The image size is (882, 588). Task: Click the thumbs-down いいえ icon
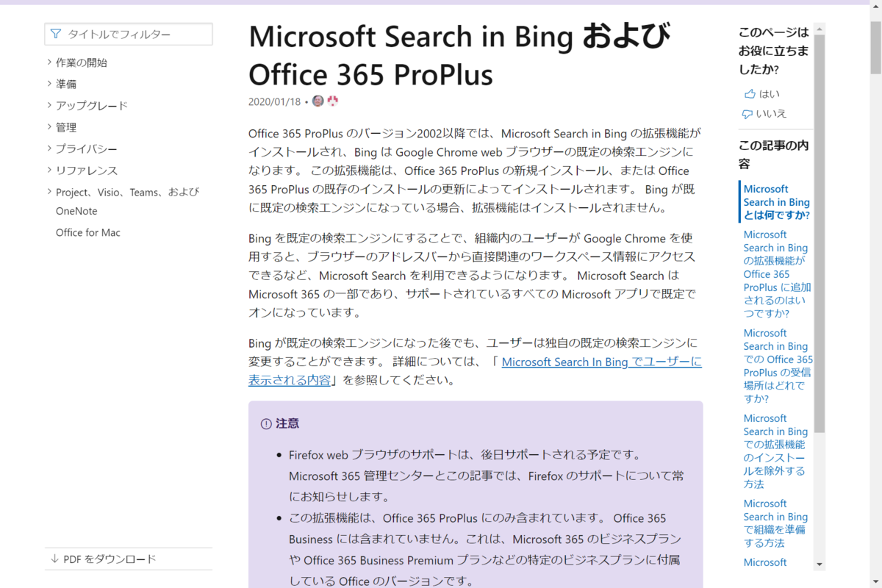tap(747, 114)
